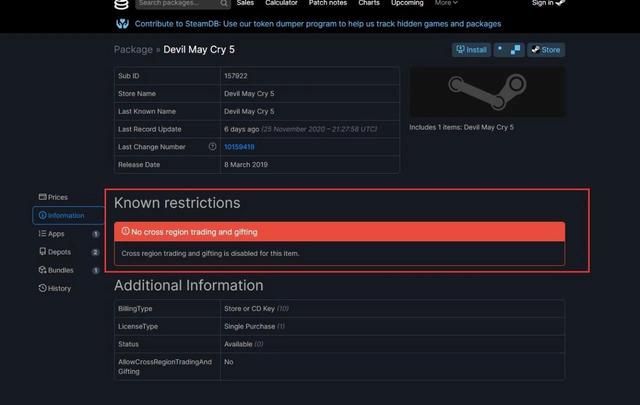Open the Sales menu item
The height and width of the screenshot is (405, 640).
coord(245,3)
